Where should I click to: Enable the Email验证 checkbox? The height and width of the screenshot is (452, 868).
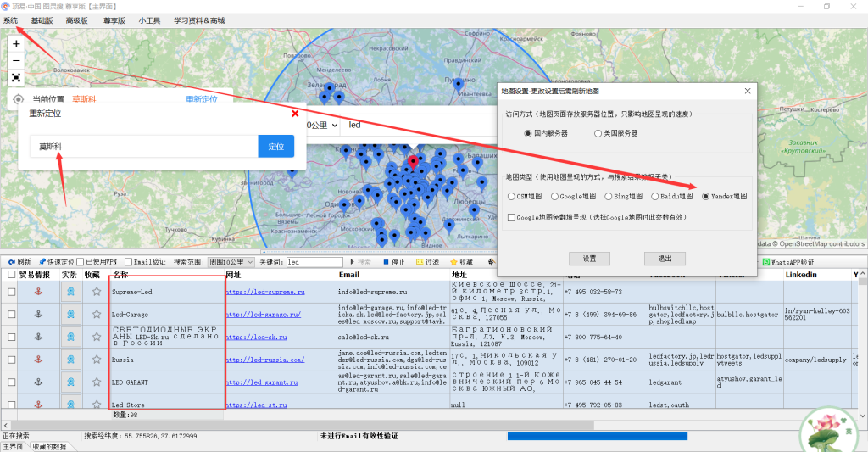click(x=129, y=263)
